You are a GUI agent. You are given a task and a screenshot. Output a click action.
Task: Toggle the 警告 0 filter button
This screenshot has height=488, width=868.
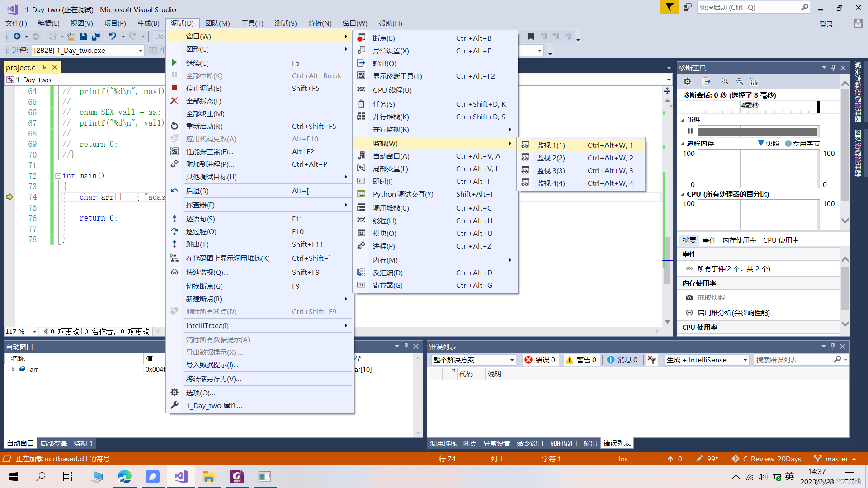pos(581,360)
